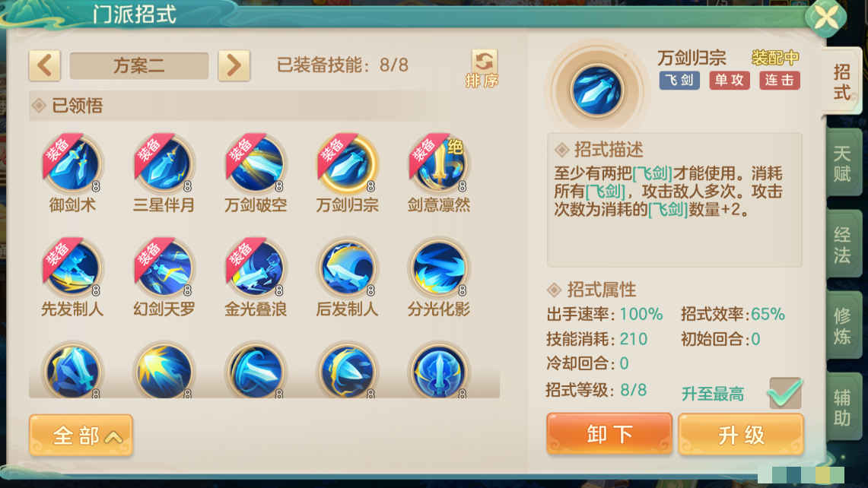This screenshot has width=868, height=488.
Task: Choose the 后发制人 skill icon
Action: point(347,268)
